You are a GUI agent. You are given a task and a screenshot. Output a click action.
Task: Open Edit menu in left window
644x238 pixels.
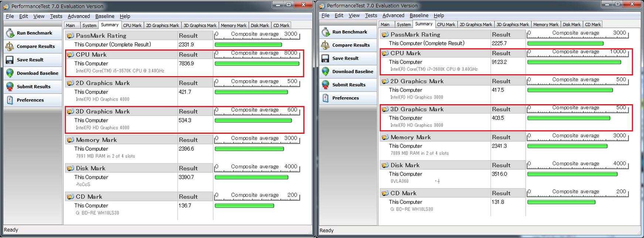click(x=24, y=16)
